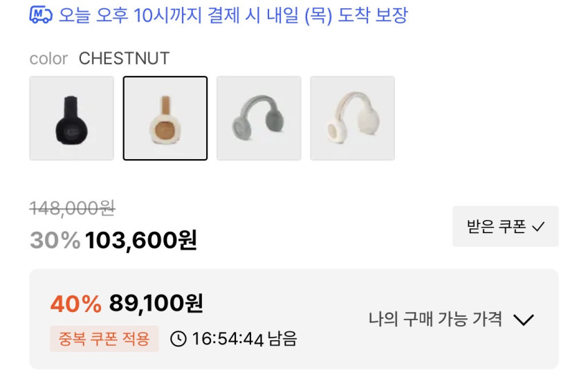Select the black earmuff color option

click(71, 118)
